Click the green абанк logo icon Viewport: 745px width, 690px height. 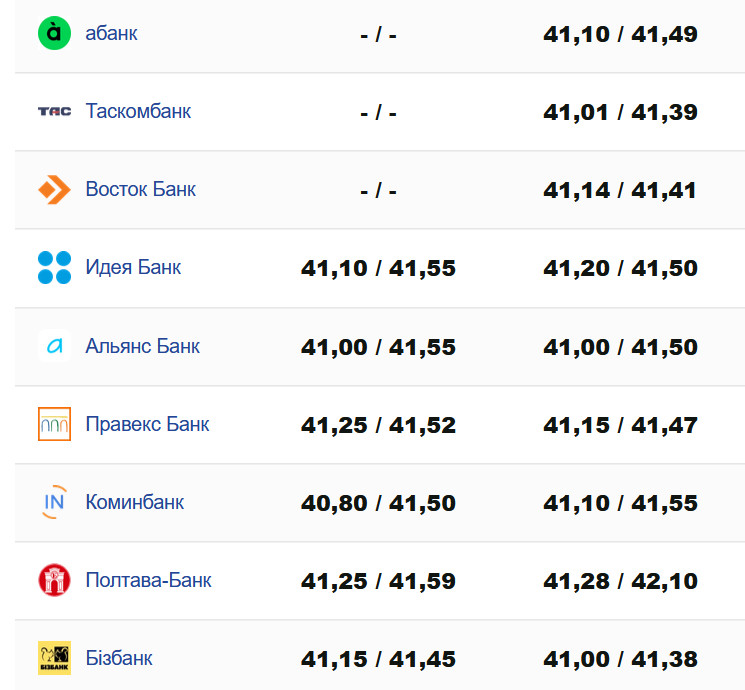coord(54,34)
